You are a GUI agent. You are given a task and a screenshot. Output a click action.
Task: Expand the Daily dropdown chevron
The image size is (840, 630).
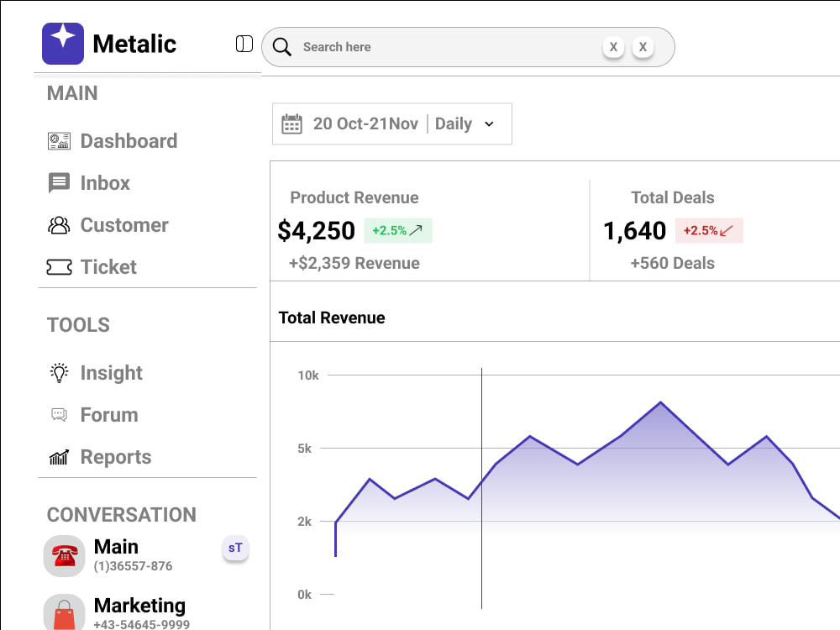tap(489, 123)
